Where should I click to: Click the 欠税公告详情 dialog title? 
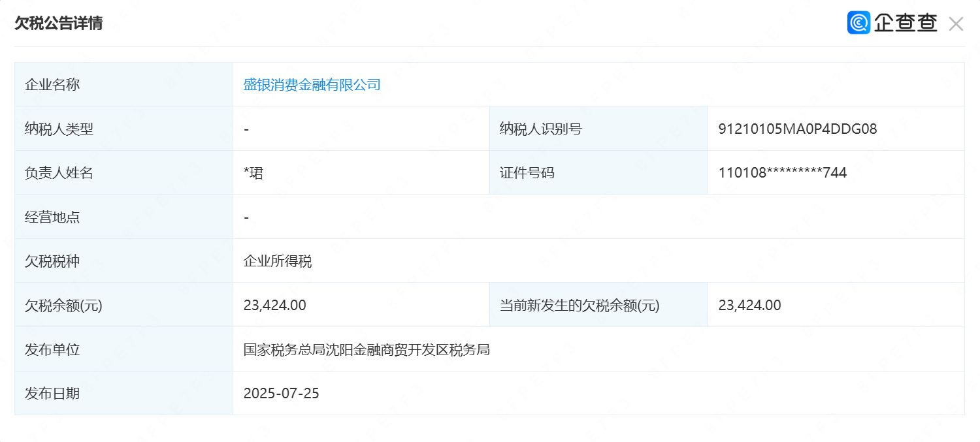59,24
